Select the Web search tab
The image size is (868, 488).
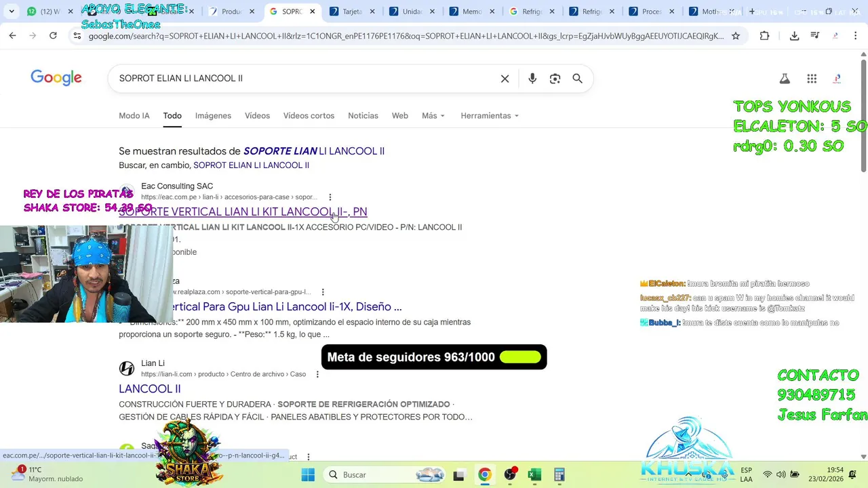(x=400, y=116)
